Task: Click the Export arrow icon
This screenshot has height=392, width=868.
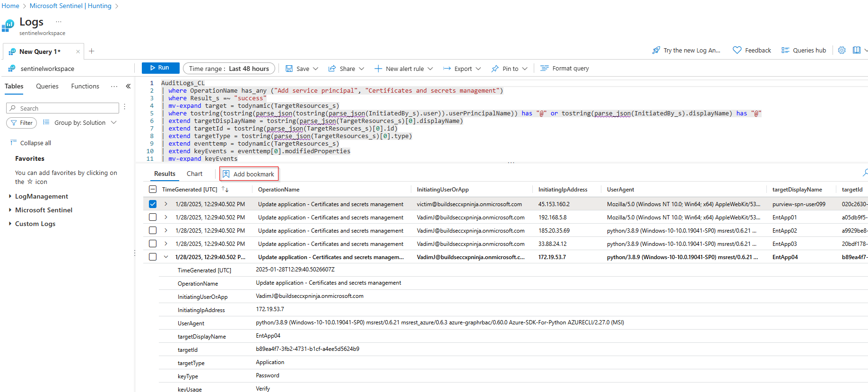Action: click(447, 69)
